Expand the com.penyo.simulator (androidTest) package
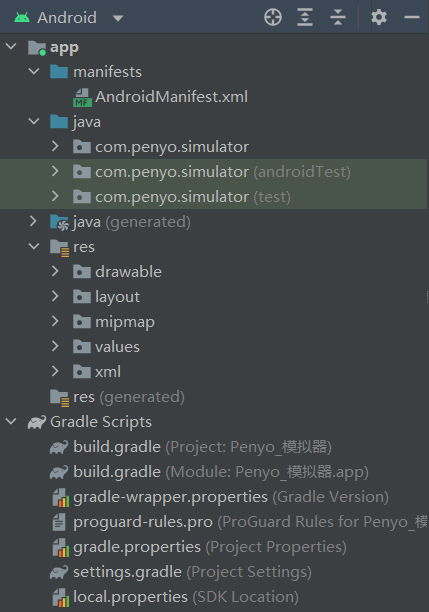The width and height of the screenshot is (429, 612). point(55,171)
